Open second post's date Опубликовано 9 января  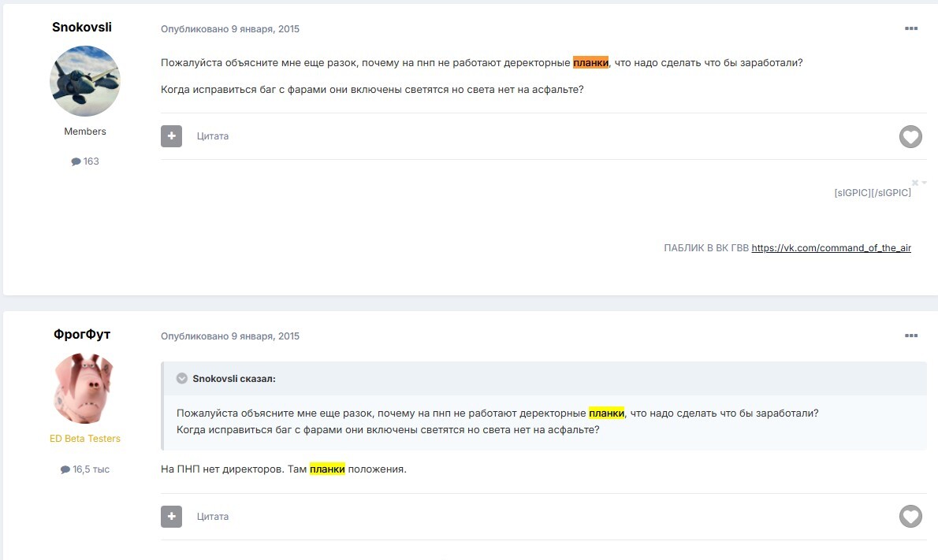[229, 336]
